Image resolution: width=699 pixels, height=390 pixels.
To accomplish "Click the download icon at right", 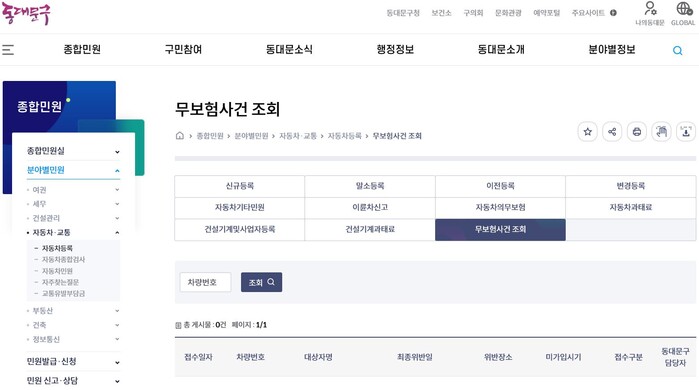I will point(686,132).
